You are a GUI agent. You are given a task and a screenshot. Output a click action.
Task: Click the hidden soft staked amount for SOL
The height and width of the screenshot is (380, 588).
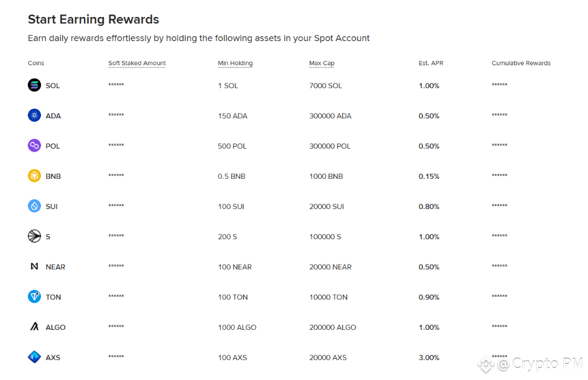[x=116, y=85]
